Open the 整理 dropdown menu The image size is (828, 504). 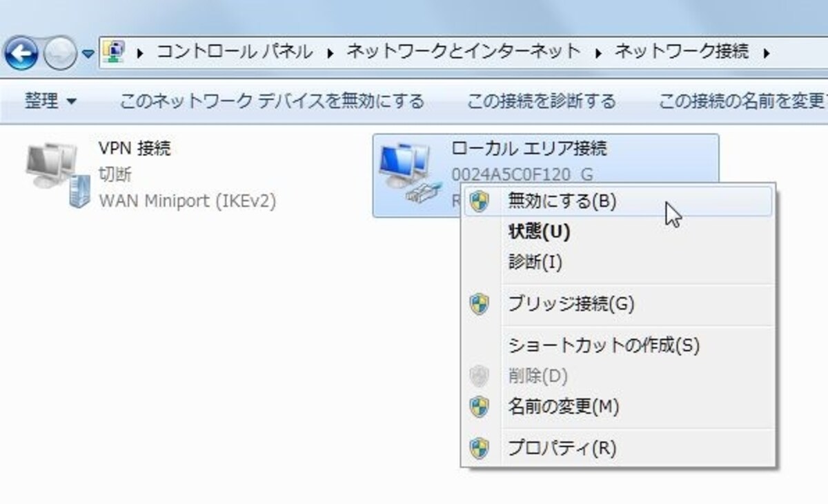pos(51,102)
